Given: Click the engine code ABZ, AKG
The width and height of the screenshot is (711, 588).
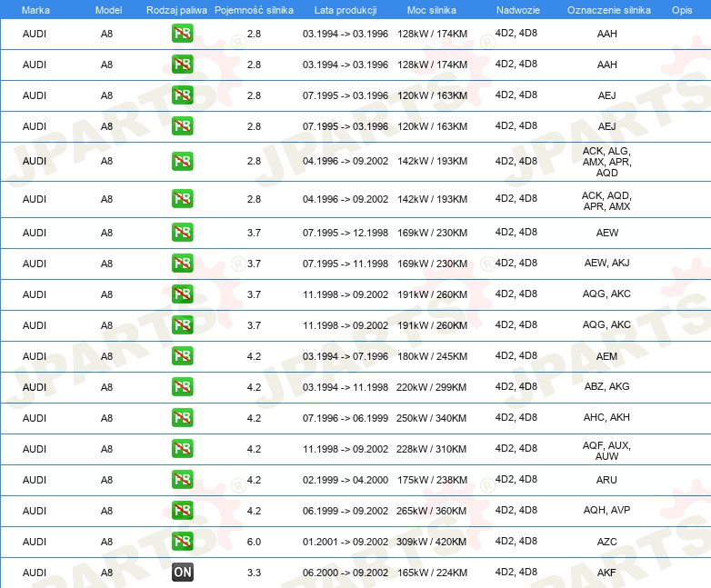Looking at the screenshot, I should click(x=606, y=386).
